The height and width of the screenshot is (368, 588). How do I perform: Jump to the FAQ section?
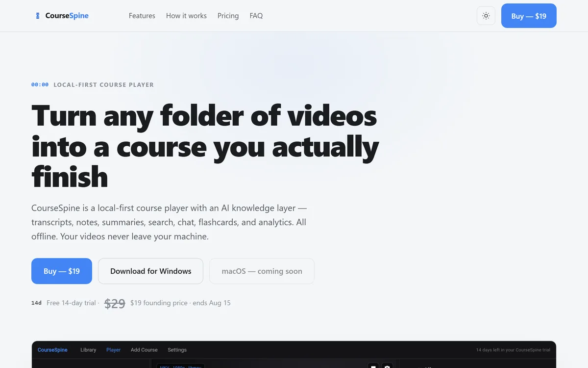pos(256,16)
